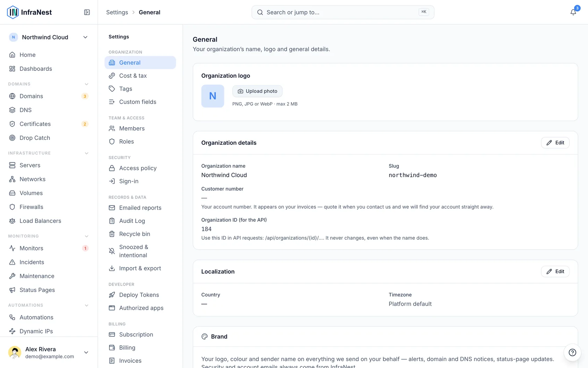
Task: Collapse the Monitoring section chevron
Action: (86, 236)
